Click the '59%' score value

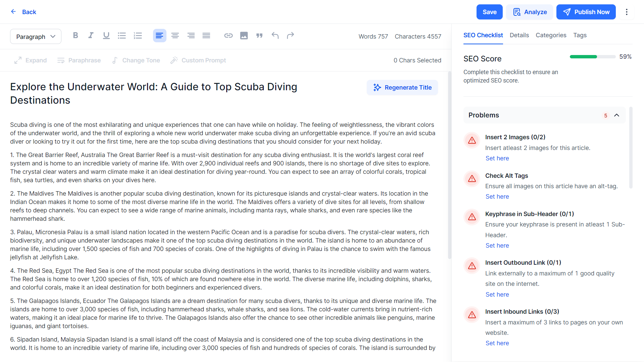coord(625,57)
